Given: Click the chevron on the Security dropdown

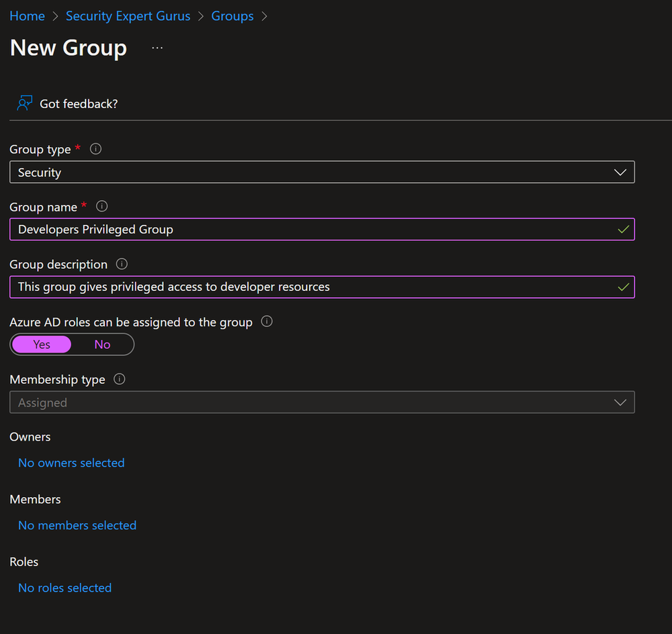Looking at the screenshot, I should 619,172.
